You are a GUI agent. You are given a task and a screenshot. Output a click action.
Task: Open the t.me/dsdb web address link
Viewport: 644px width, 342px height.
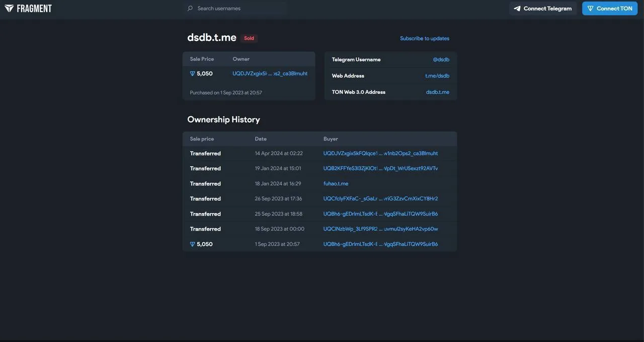coord(437,76)
